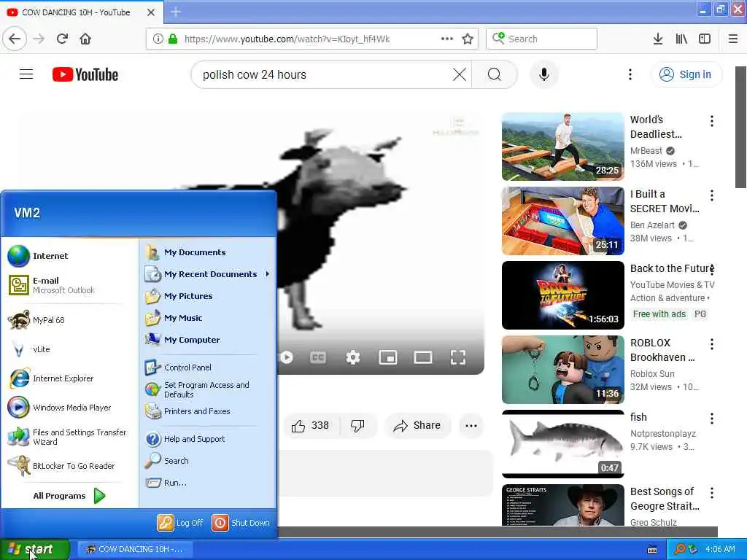Screen dimensions: 747x560
Task: Enable the miniplayer mode icon
Action: pos(388,357)
